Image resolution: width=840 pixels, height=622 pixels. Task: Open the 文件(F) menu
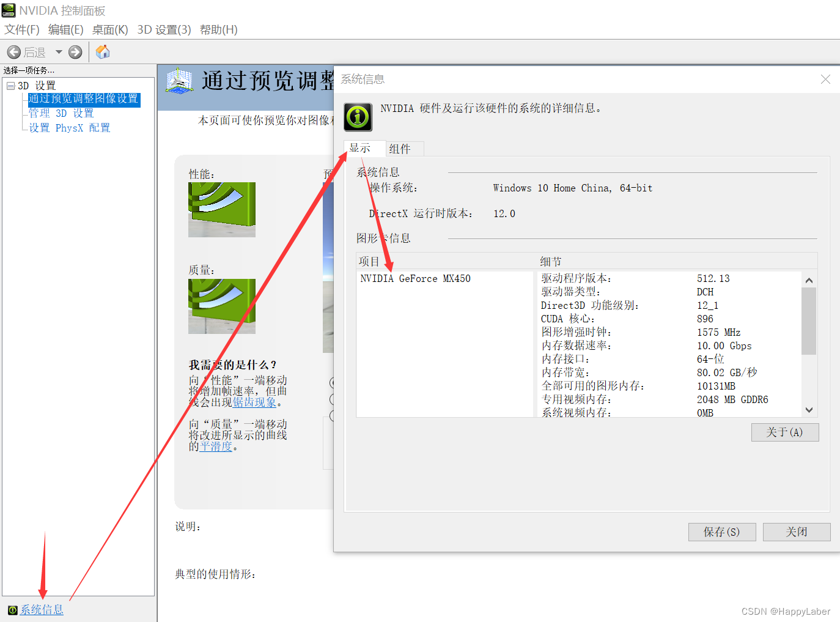(22, 29)
